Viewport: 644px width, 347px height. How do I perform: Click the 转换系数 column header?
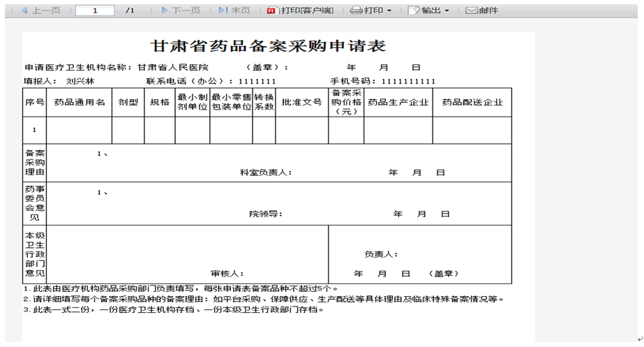(264, 102)
